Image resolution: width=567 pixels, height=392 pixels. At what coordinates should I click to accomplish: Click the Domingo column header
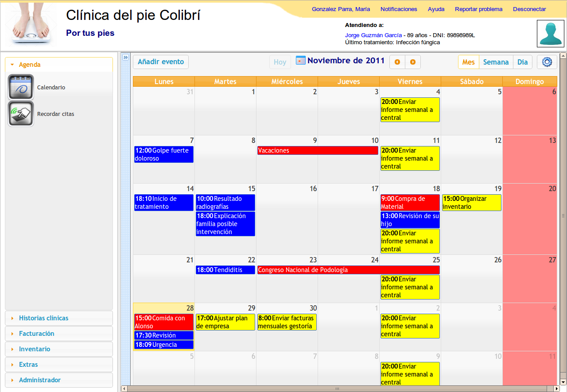[530, 81]
